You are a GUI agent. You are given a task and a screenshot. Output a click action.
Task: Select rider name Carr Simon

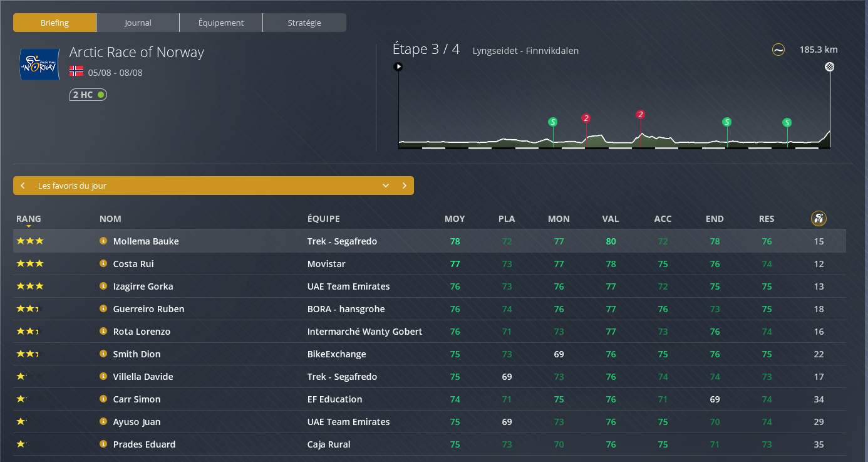[137, 399]
